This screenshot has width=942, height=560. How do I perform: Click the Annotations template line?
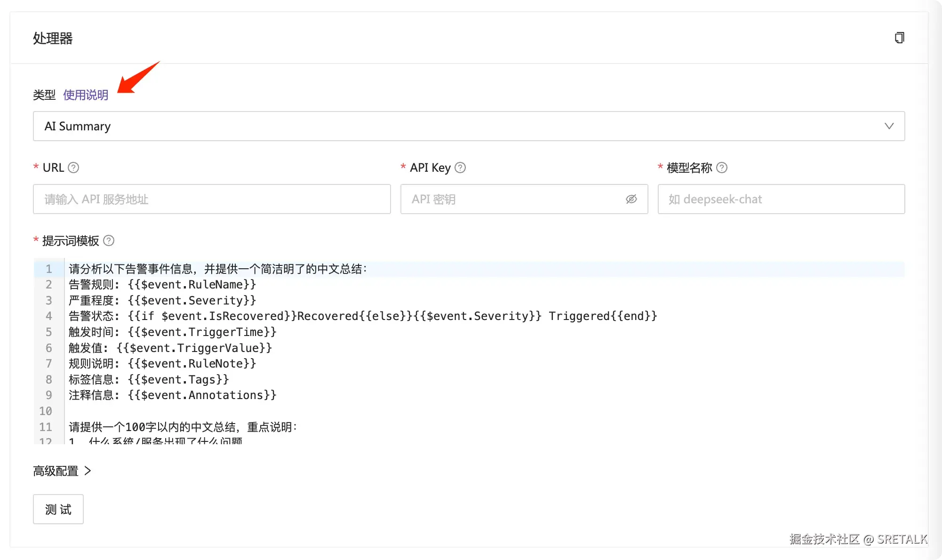click(x=172, y=395)
